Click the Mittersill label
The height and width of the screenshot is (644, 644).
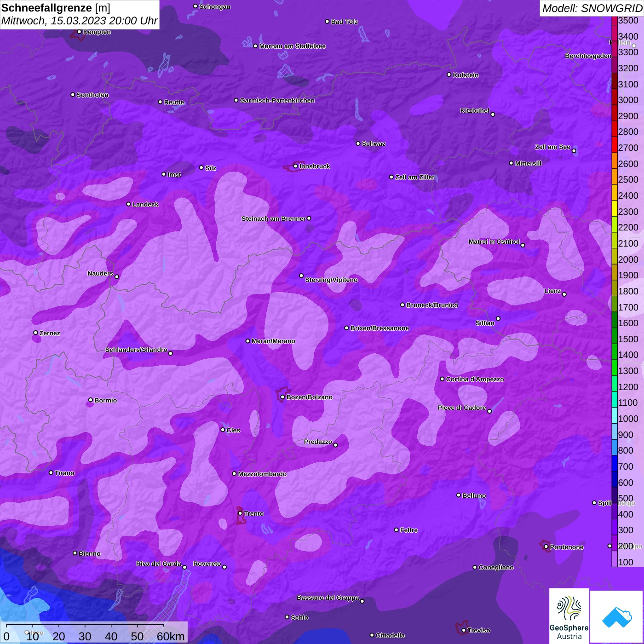tap(528, 163)
